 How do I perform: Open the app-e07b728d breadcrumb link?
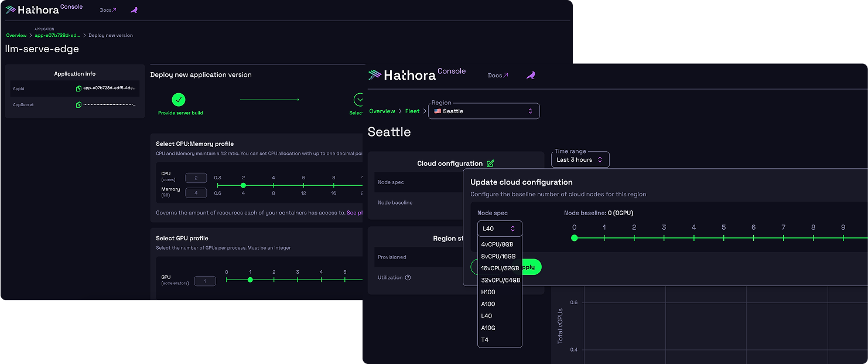click(x=57, y=35)
